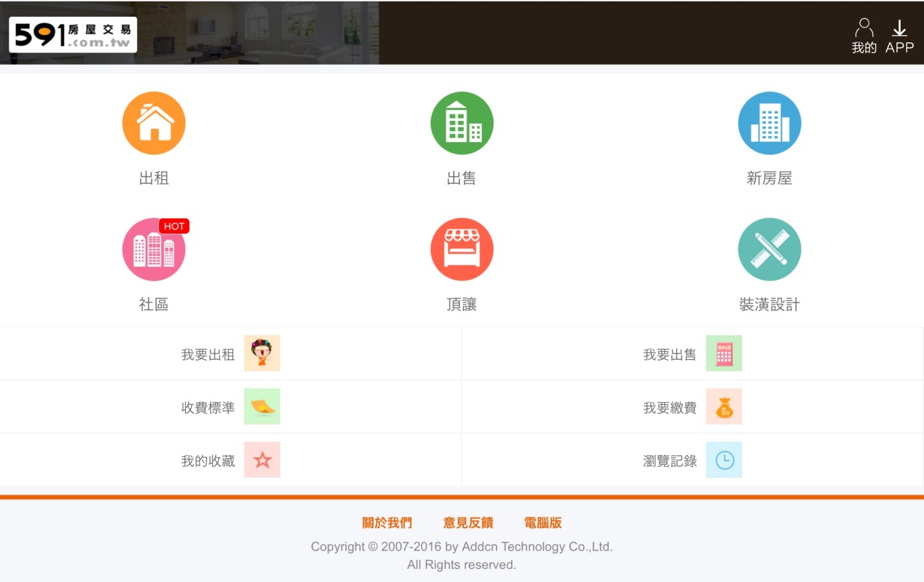Click the 我的 user profile icon
The width and height of the screenshot is (924, 582).
[864, 29]
